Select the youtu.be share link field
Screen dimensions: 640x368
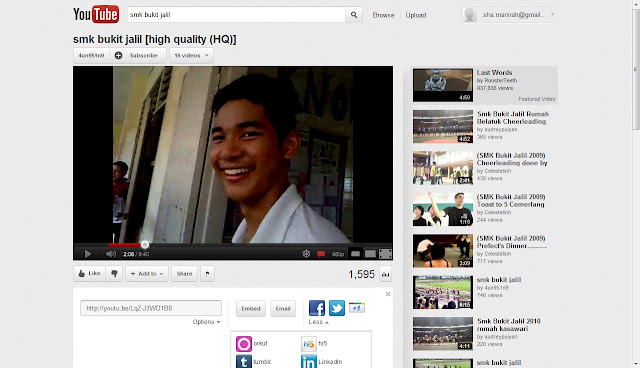pos(151,308)
